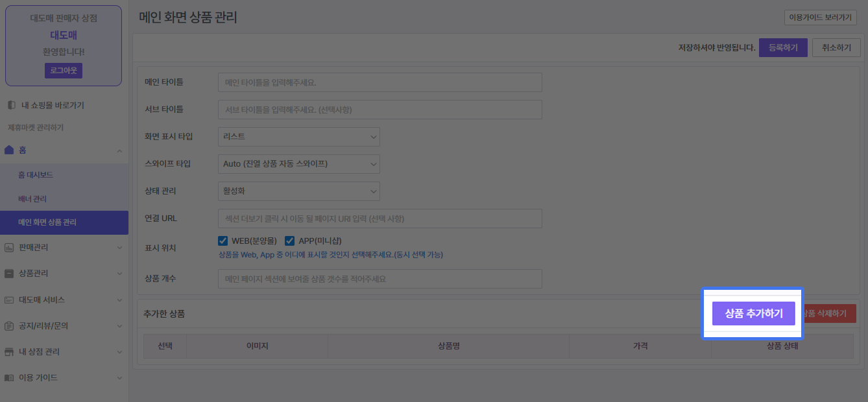Uncheck the WEB(분양몰) checkbox

pyautogui.click(x=223, y=241)
